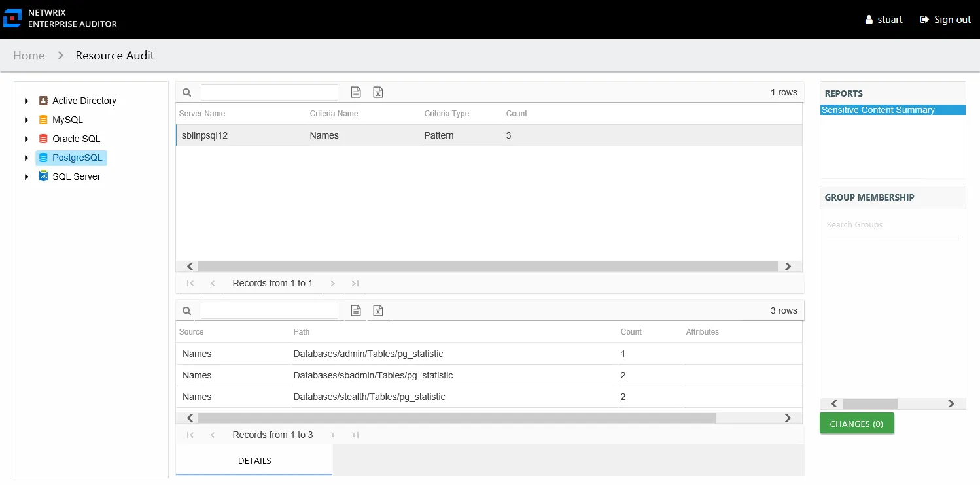Expand the MySQL tree node

pyautogui.click(x=26, y=120)
